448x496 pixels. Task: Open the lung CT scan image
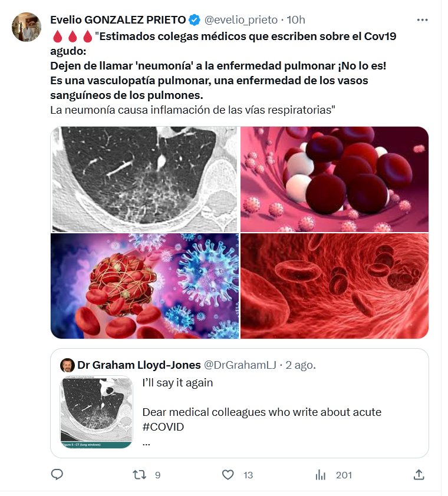(144, 179)
